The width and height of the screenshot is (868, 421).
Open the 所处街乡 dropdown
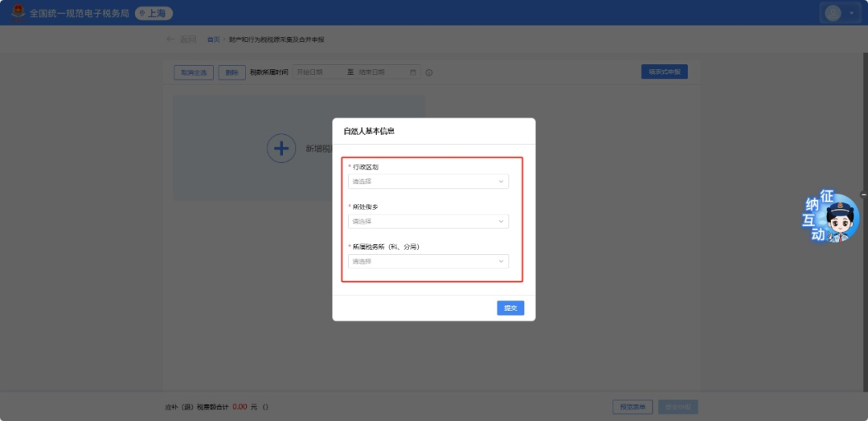(x=428, y=222)
